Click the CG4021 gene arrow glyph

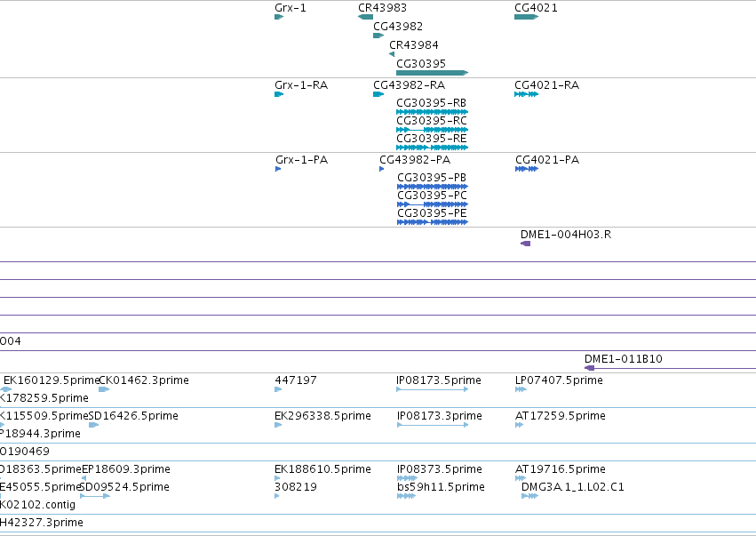[x=526, y=17]
